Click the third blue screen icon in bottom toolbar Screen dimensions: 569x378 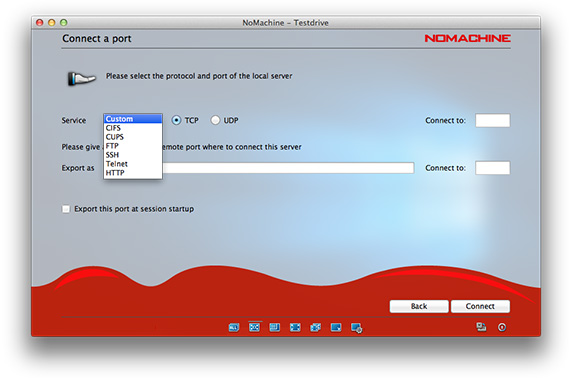pyautogui.click(x=275, y=327)
